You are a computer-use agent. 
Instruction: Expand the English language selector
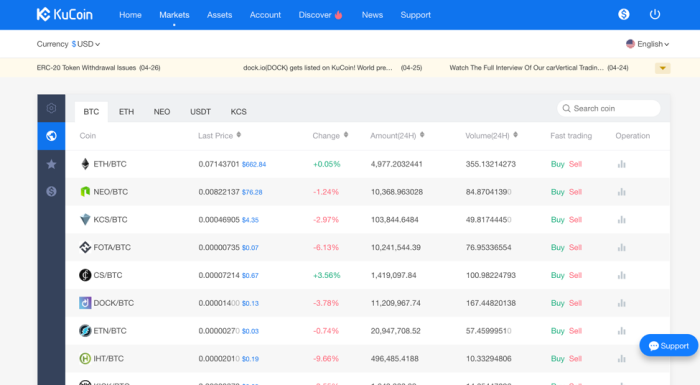pos(647,44)
